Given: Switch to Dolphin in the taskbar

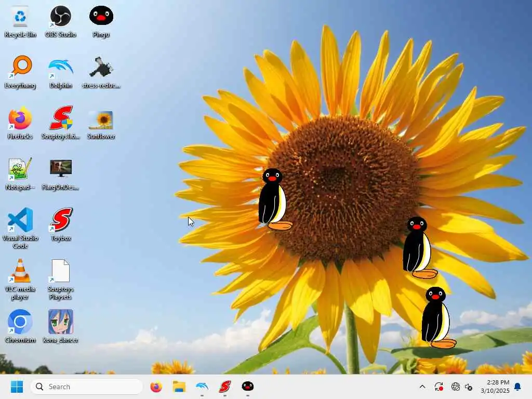Looking at the screenshot, I should [202, 387].
